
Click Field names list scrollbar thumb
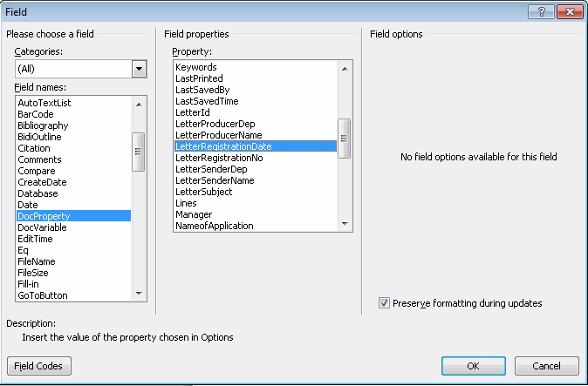point(139,152)
